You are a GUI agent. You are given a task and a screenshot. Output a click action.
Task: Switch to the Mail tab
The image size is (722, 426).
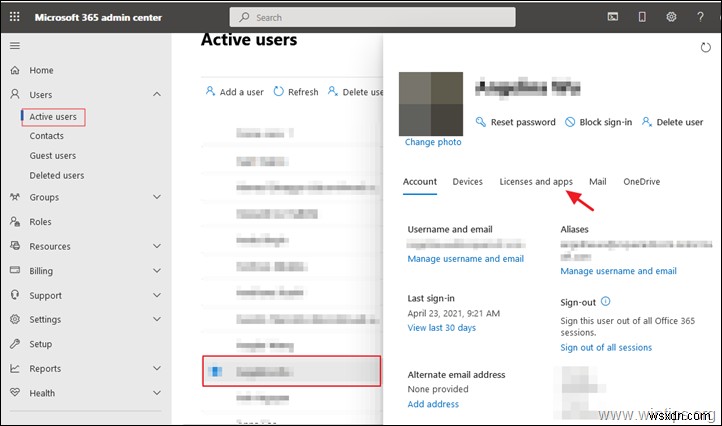(598, 182)
